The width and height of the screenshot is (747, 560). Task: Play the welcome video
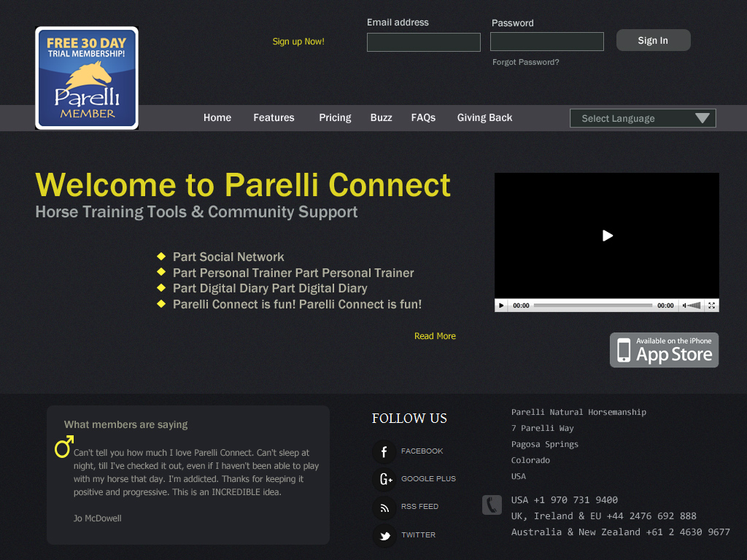point(606,236)
